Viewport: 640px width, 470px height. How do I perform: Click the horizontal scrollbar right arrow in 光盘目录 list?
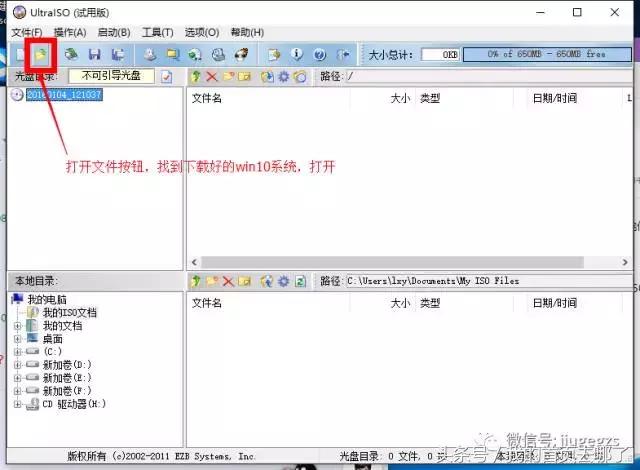pos(625,262)
